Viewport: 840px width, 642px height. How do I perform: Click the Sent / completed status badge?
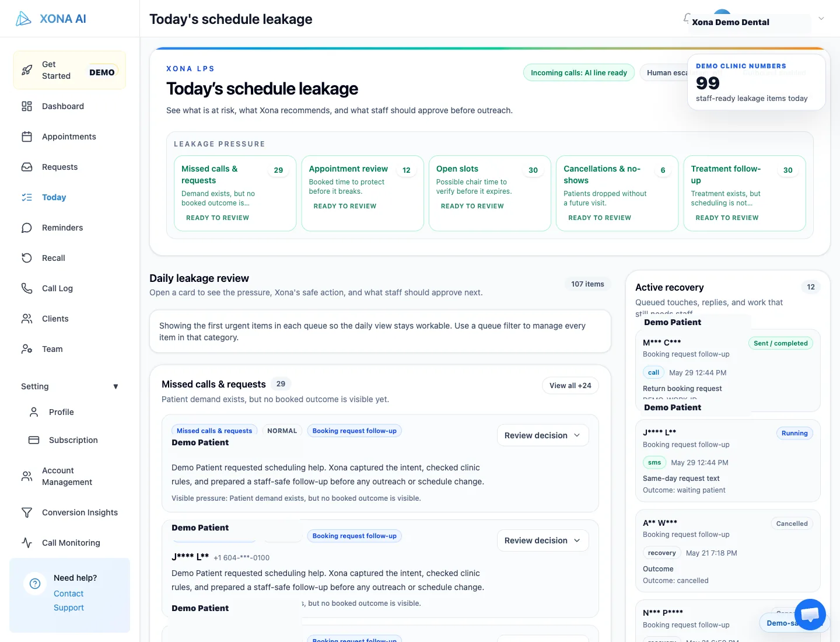[x=780, y=343]
